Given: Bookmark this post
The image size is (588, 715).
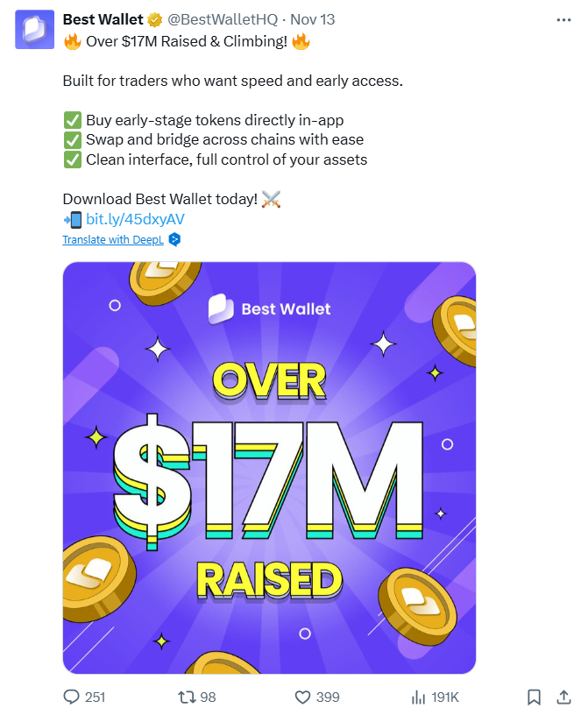Looking at the screenshot, I should point(534,697).
